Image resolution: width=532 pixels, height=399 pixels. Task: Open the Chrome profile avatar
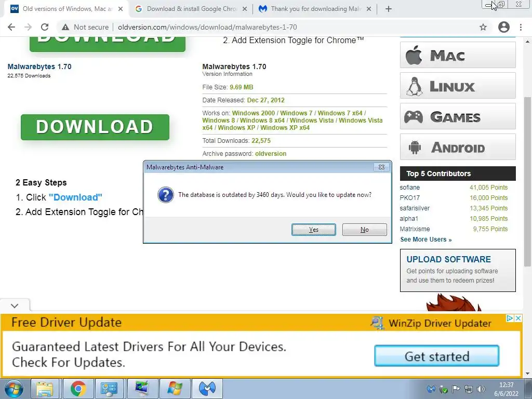pyautogui.click(x=504, y=27)
